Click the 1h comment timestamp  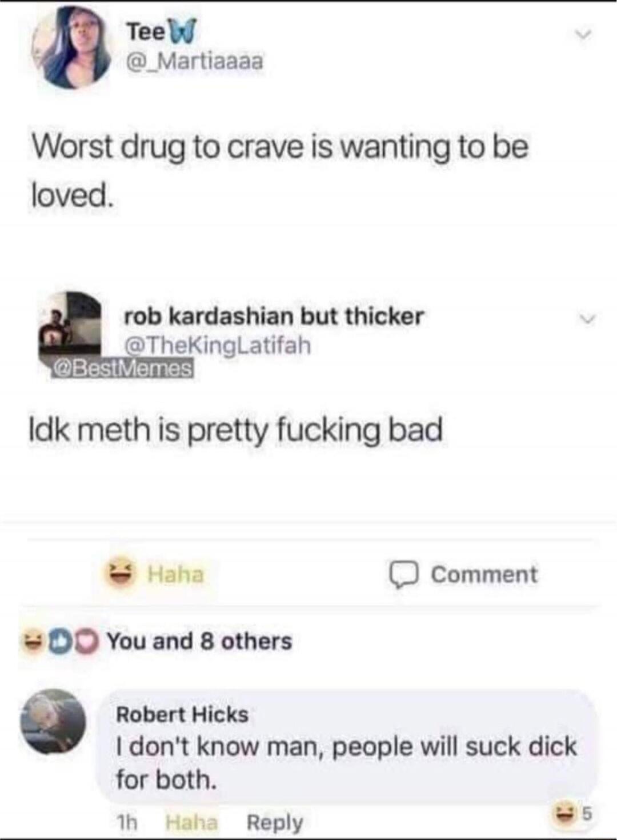point(127,822)
